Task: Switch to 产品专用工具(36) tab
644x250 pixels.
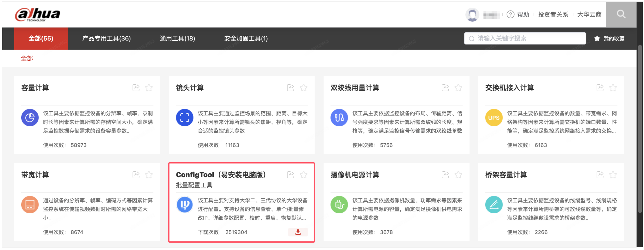Action: [107, 38]
